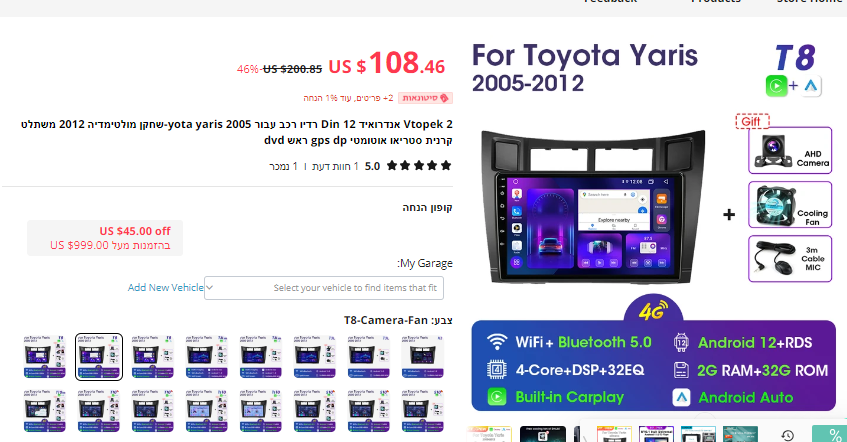
Task: Select the last color variant in the bottom row
Action: click(423, 411)
